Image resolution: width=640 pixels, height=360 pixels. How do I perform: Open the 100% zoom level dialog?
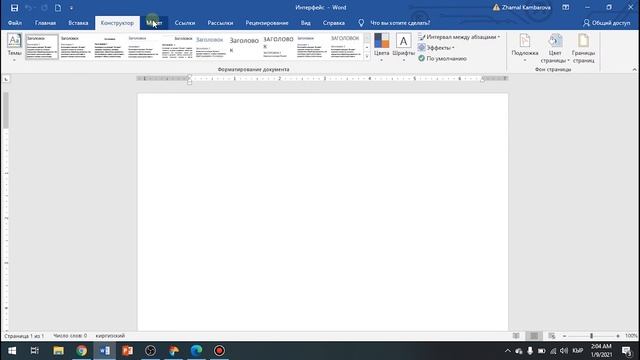click(x=631, y=336)
